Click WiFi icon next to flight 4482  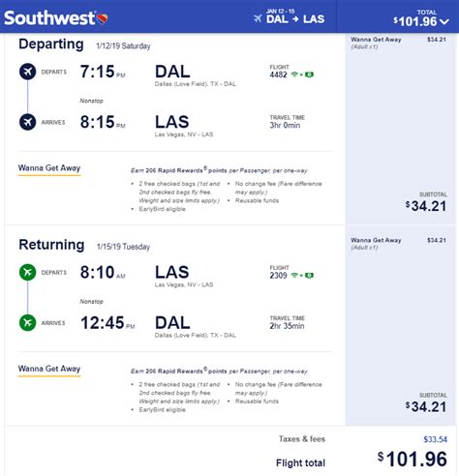pyautogui.click(x=294, y=74)
